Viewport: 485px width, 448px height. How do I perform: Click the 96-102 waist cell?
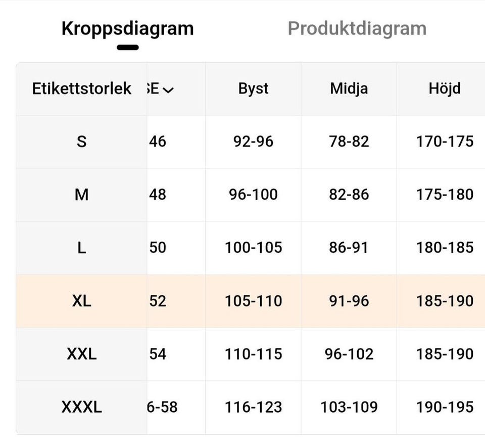coord(349,354)
